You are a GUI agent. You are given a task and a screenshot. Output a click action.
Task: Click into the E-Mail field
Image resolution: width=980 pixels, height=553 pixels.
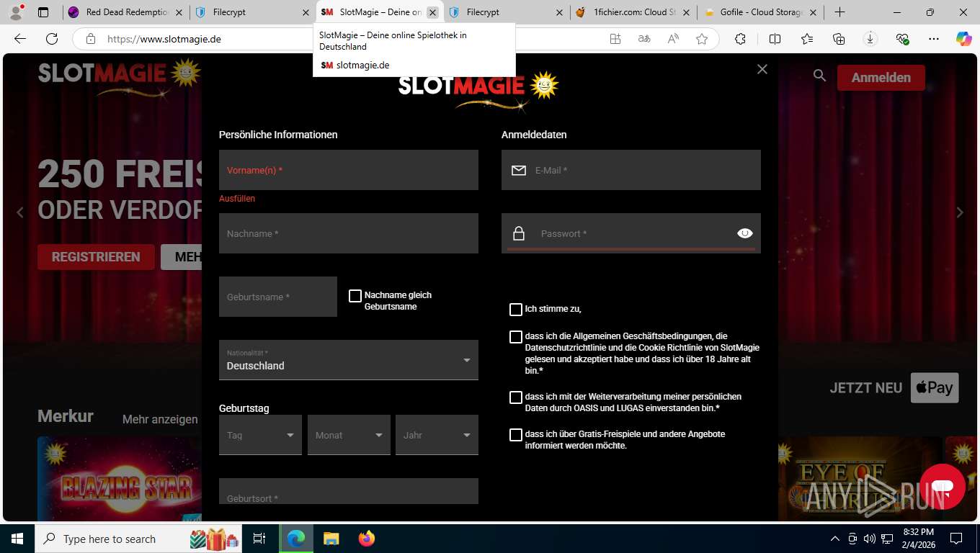(631, 170)
